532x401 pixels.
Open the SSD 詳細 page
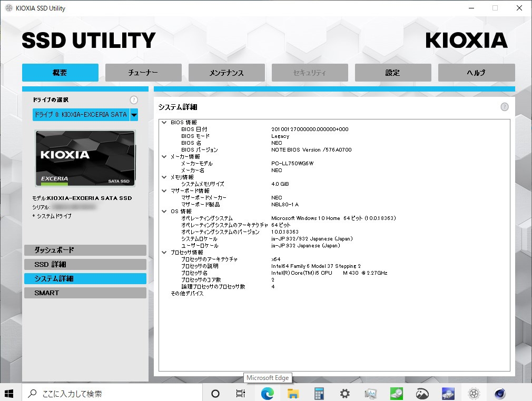pyautogui.click(x=85, y=264)
